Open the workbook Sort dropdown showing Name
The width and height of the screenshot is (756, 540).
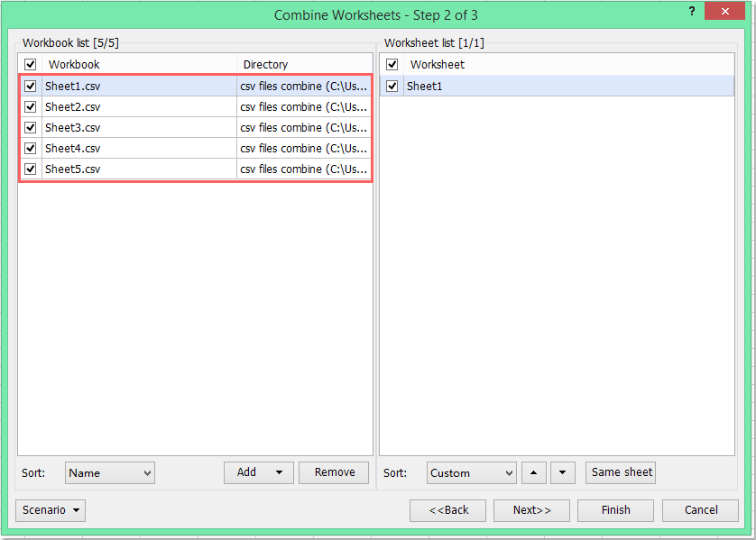pyautogui.click(x=110, y=473)
